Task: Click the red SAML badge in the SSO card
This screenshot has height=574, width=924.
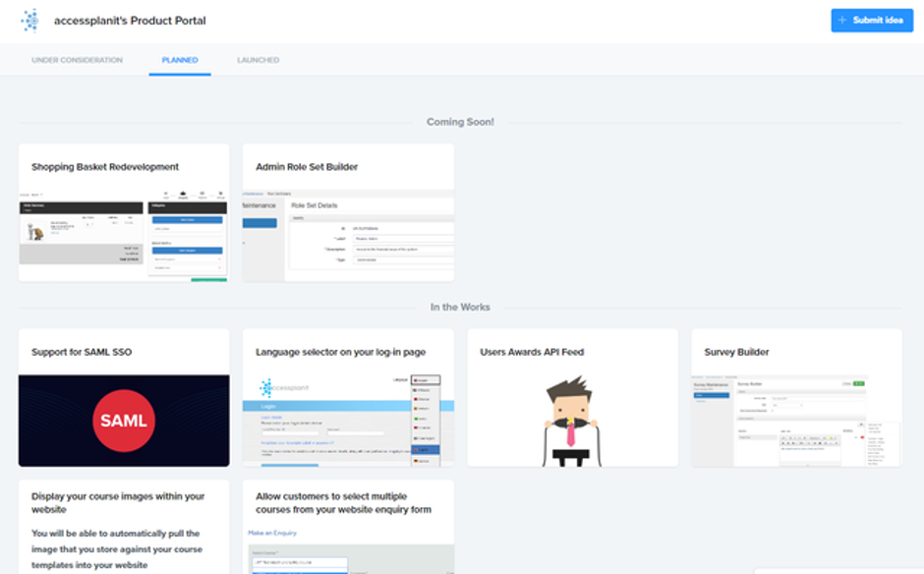Action: pyautogui.click(x=123, y=420)
